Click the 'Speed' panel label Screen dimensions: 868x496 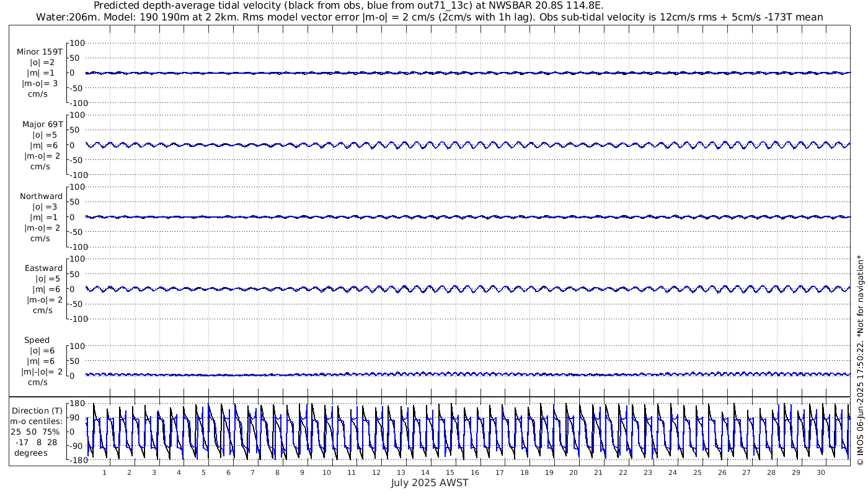37,340
